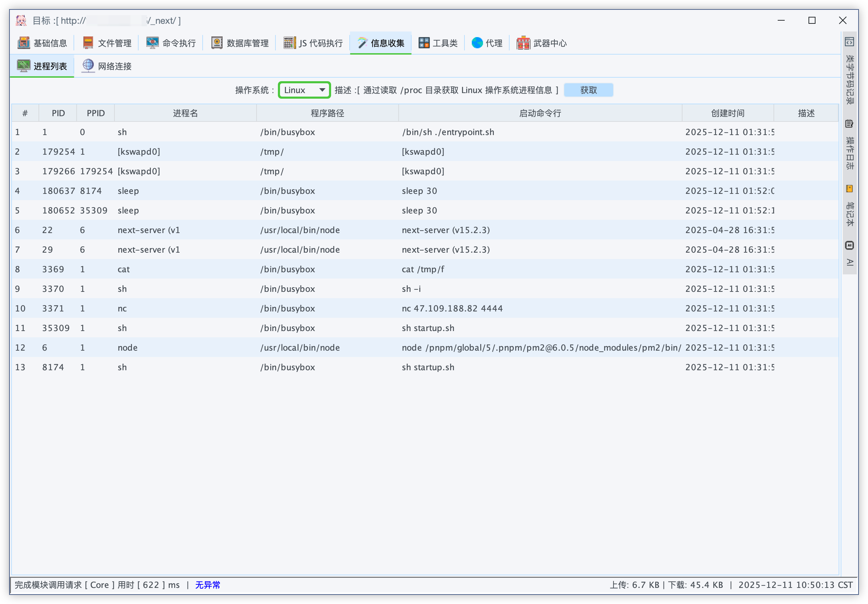Switch to the 网络连接 tab
Screen dimensions: 868x604
click(x=107, y=66)
